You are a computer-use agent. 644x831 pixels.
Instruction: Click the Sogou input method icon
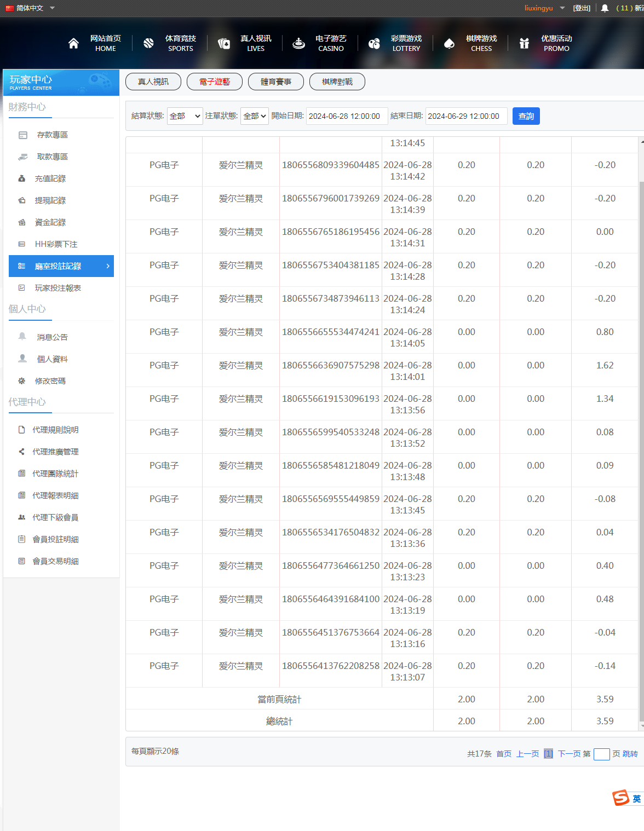621,798
